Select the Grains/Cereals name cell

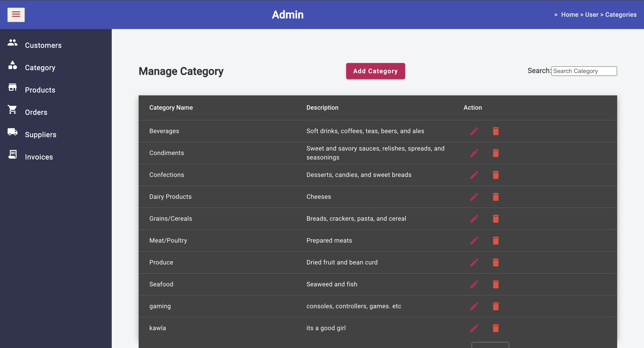pos(170,219)
